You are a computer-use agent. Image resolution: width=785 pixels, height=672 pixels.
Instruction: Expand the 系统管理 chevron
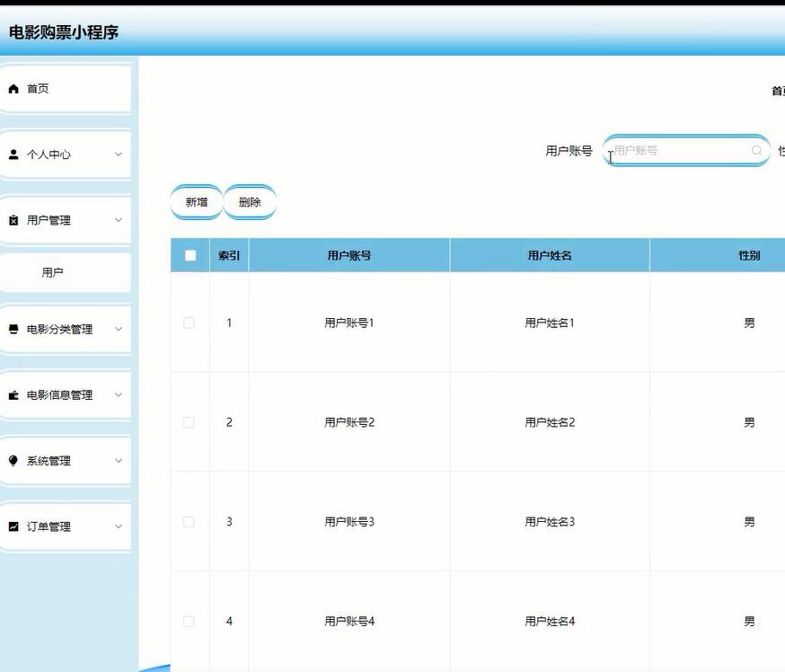click(x=119, y=461)
